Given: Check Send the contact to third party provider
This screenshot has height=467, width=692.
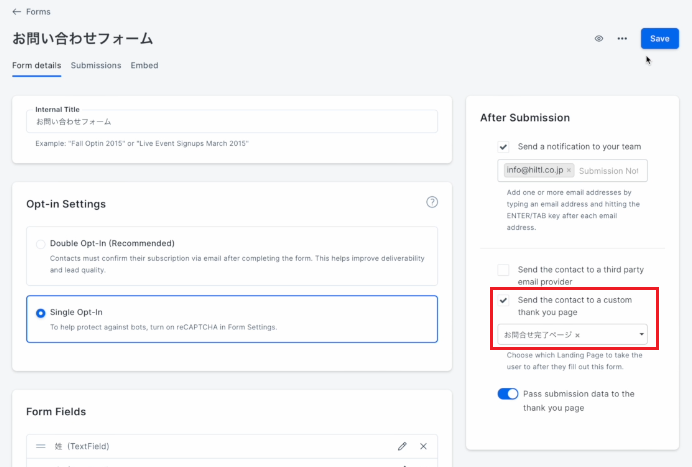Looking at the screenshot, I should 503,270.
